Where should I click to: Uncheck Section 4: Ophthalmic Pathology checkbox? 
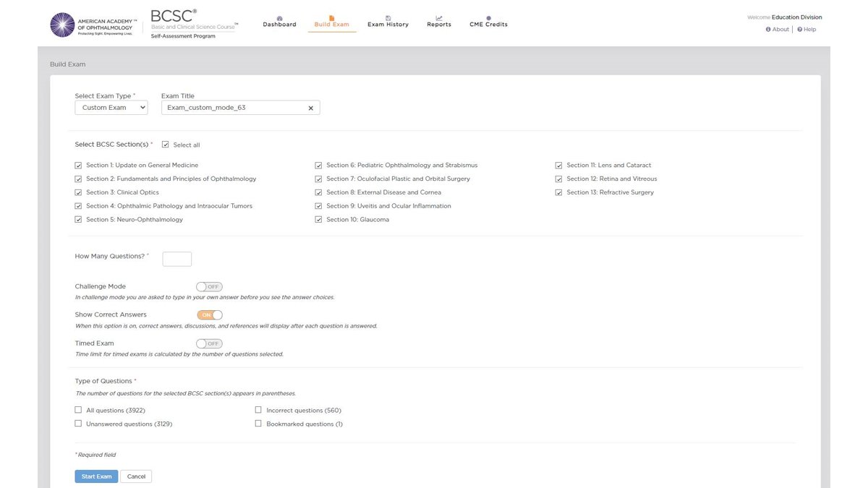click(x=78, y=206)
